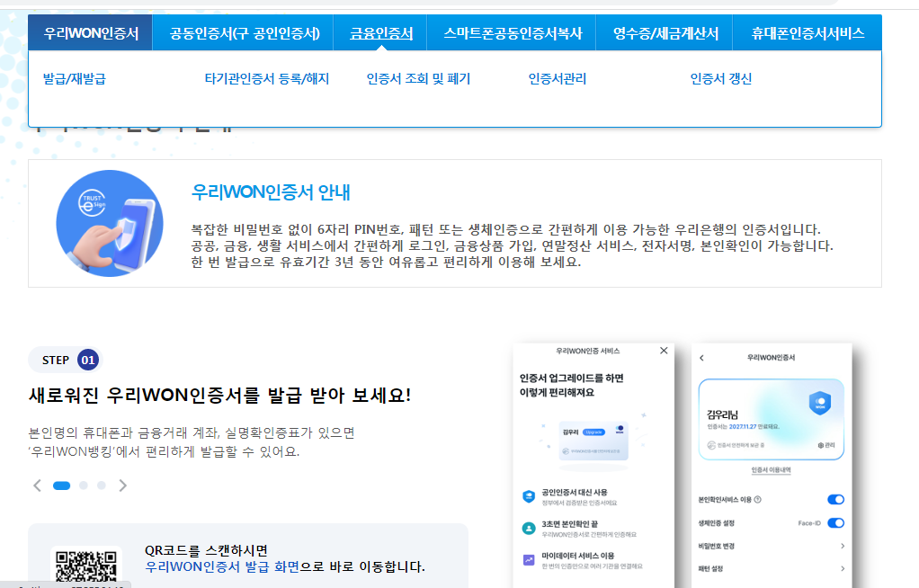
Task: Select the second slide indicator dot
Action: click(84, 486)
